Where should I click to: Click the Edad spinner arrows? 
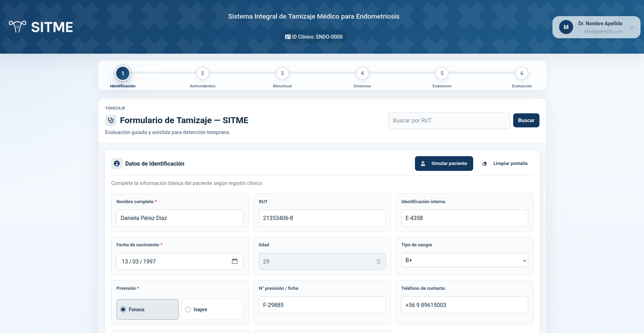click(x=378, y=262)
